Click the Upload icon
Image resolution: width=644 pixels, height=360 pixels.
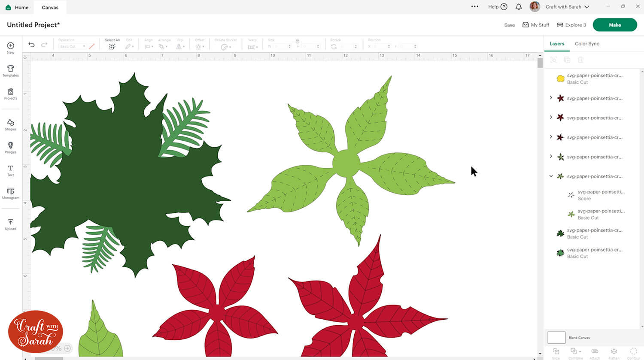tap(11, 224)
